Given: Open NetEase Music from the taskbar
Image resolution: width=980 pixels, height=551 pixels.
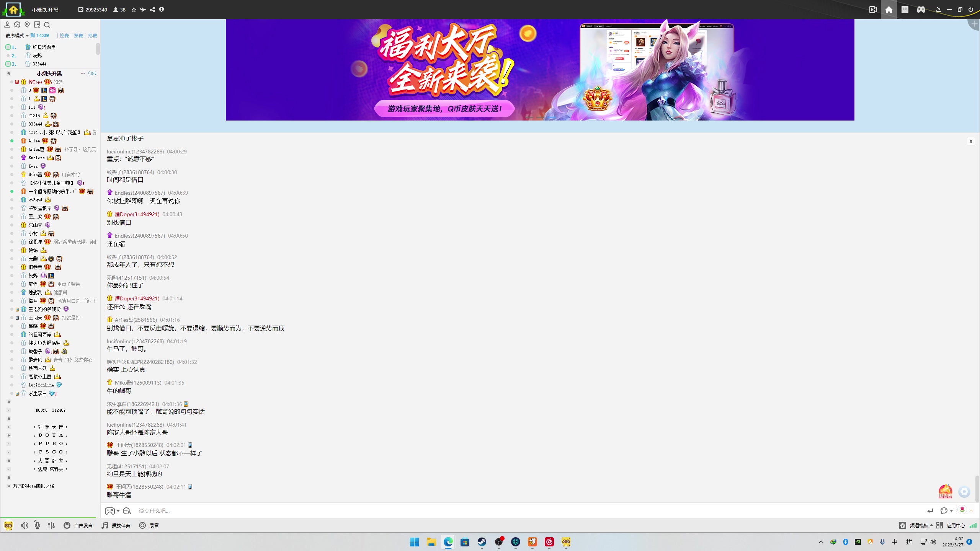Looking at the screenshot, I should pos(549,542).
